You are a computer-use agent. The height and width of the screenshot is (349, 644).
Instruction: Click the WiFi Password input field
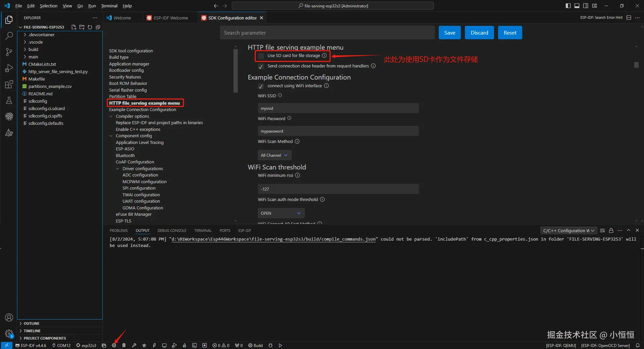[x=338, y=131]
